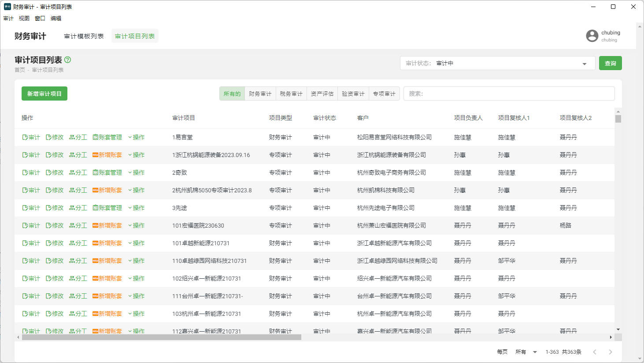
Task: Open 账套管理 for the 2奇致 row
Action: click(107, 172)
